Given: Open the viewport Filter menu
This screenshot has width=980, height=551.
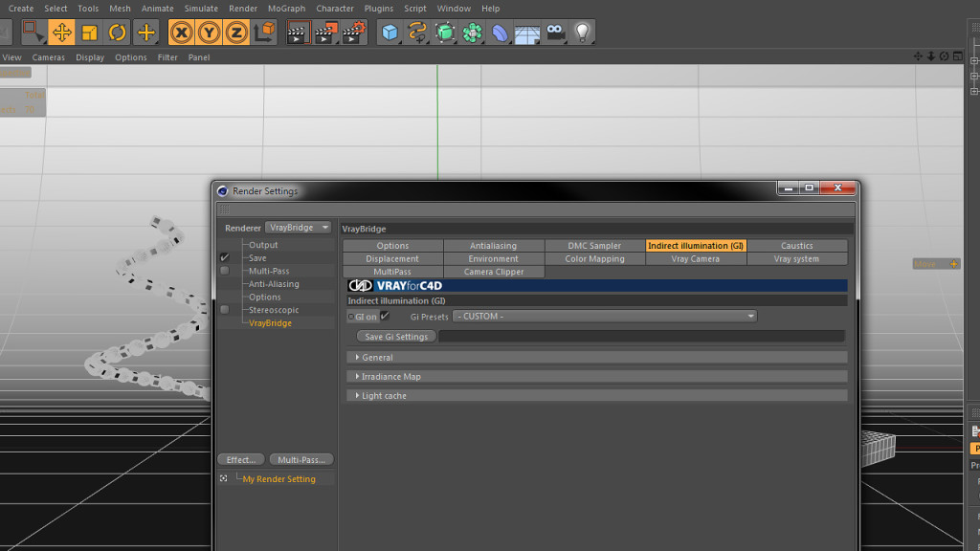Looking at the screenshot, I should tap(167, 56).
